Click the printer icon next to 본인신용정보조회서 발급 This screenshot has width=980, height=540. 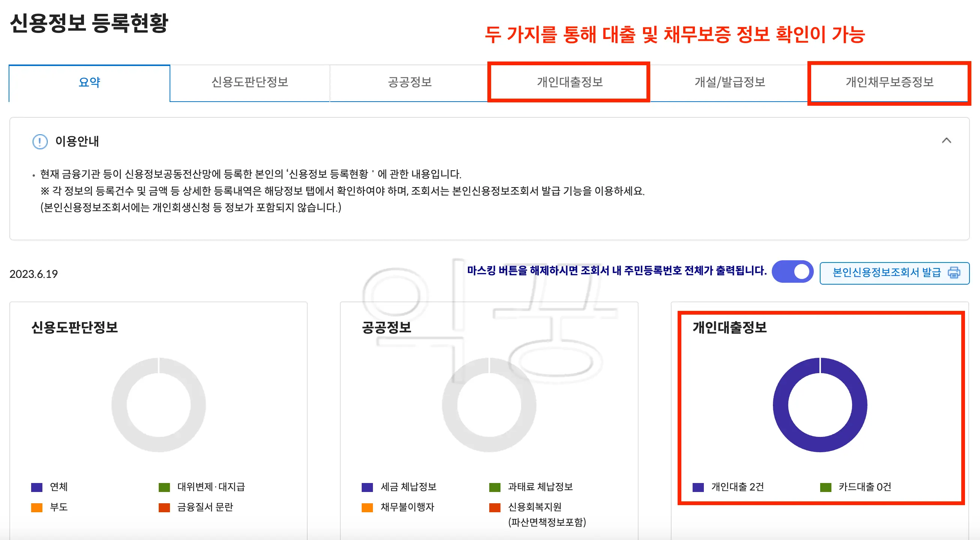(954, 272)
